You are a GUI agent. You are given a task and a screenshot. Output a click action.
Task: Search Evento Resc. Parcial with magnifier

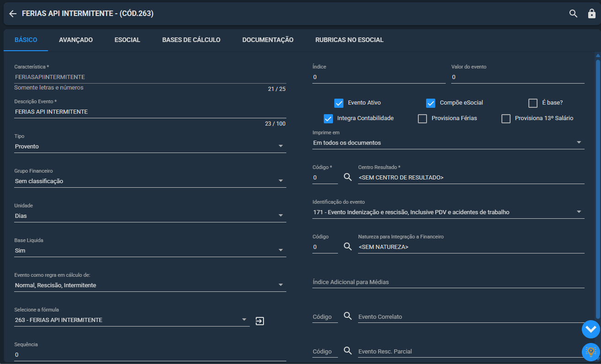348,351
